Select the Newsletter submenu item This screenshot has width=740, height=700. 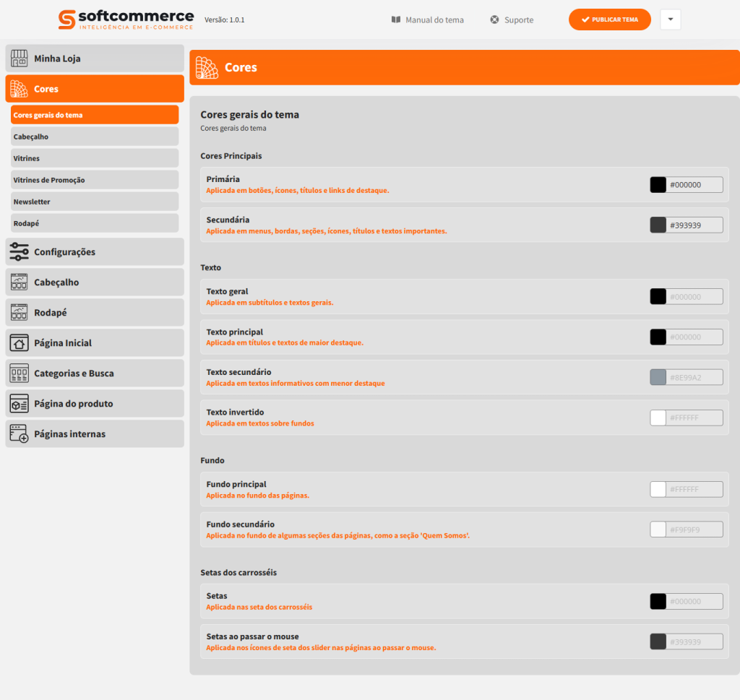[x=95, y=202]
